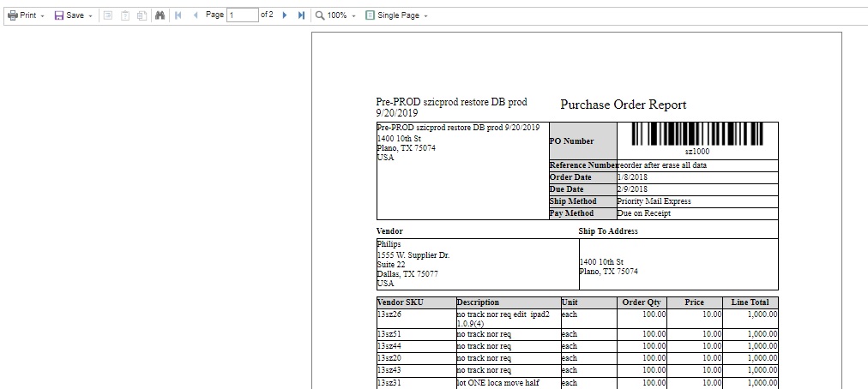The width and height of the screenshot is (868, 389).
Task: Go to the first page
Action: tap(178, 15)
